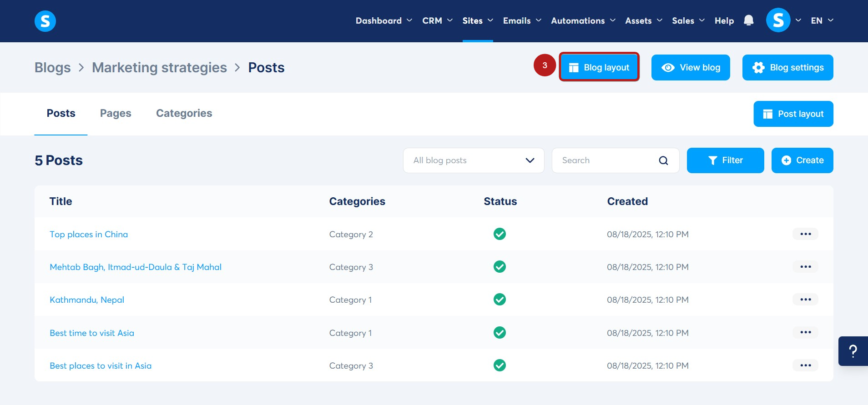868x405 pixels.
Task: Click the Systeme logo in header
Action: (45, 21)
